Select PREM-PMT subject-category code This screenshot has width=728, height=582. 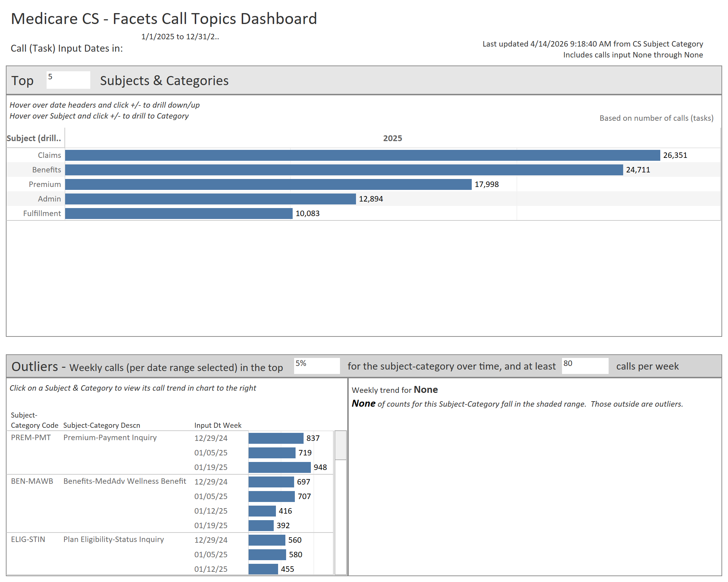point(31,438)
